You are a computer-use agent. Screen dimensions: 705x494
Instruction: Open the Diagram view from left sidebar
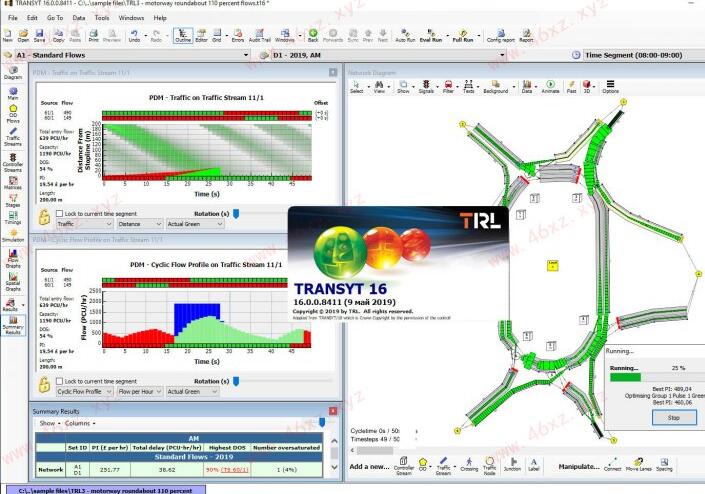coord(13,73)
